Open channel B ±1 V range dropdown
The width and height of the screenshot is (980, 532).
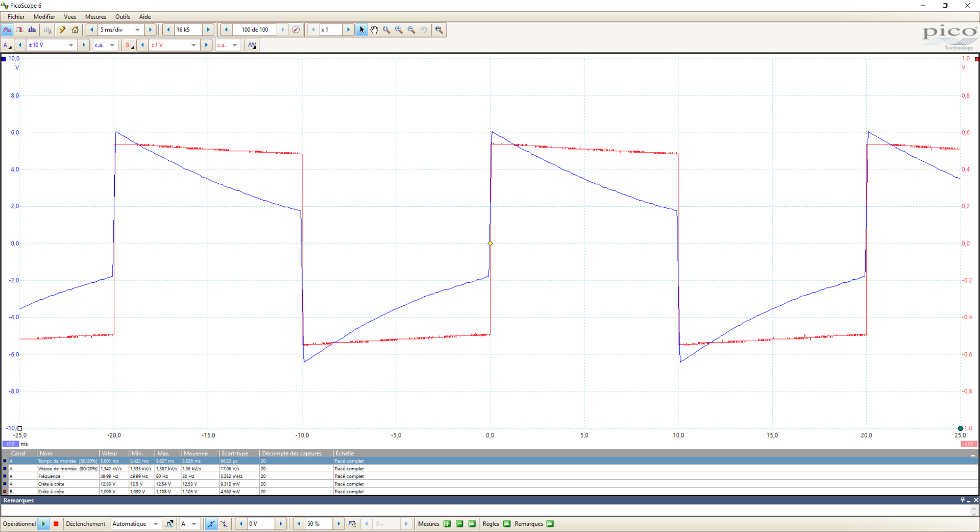tap(174, 45)
